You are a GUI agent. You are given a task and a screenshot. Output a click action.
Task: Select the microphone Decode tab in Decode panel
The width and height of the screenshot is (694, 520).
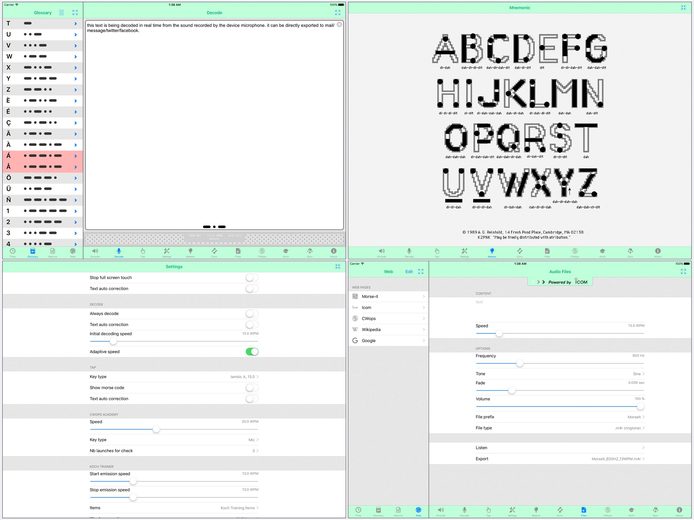[x=119, y=252]
